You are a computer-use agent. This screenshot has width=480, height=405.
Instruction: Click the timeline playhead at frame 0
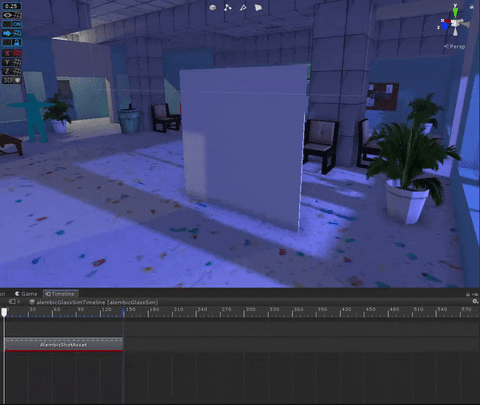click(4, 312)
